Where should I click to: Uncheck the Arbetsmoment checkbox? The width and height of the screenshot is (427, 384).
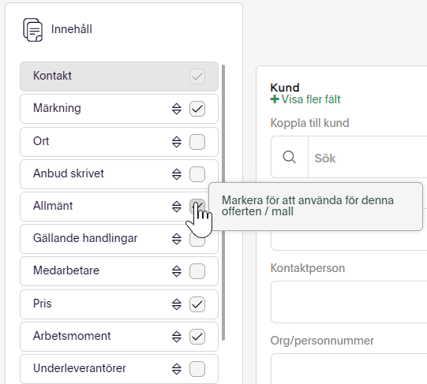(197, 336)
